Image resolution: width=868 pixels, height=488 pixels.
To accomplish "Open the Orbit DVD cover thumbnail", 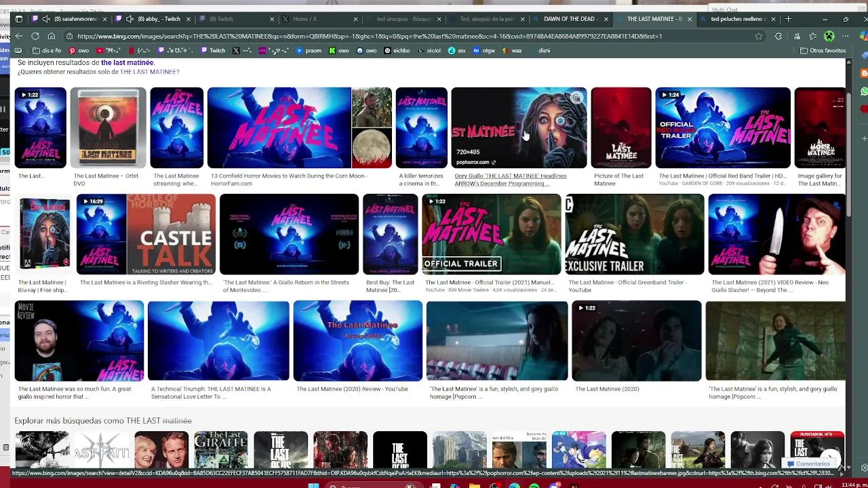I will pos(108,127).
